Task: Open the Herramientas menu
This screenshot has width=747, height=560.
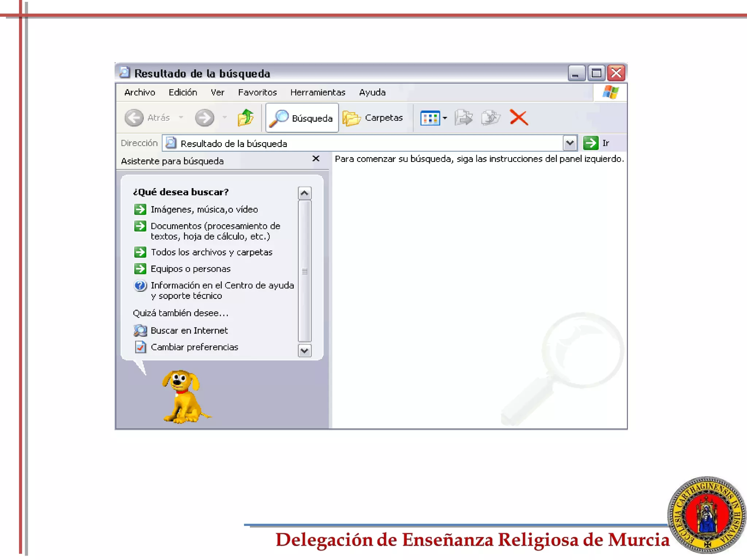Action: click(317, 93)
